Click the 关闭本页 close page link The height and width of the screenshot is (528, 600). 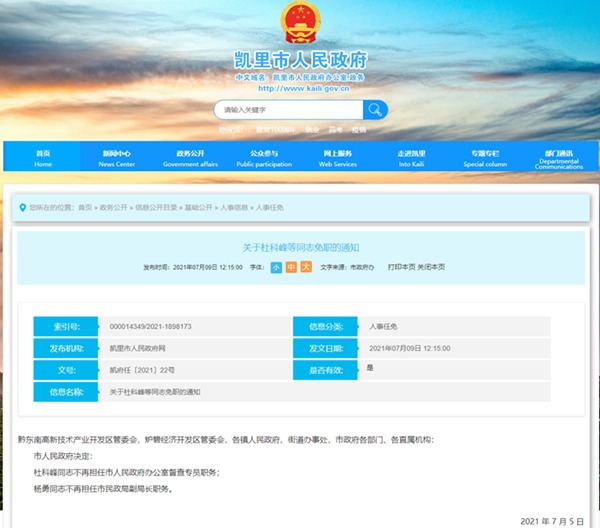click(431, 267)
